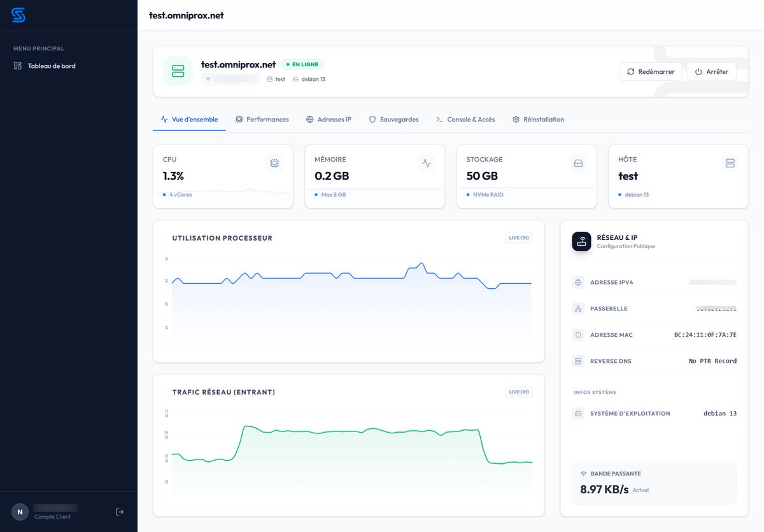
Task: Click the disk icon in Stockage card
Action: tap(578, 164)
